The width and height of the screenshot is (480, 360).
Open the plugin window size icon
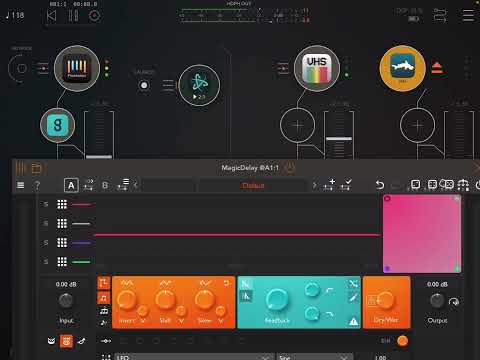(415, 184)
